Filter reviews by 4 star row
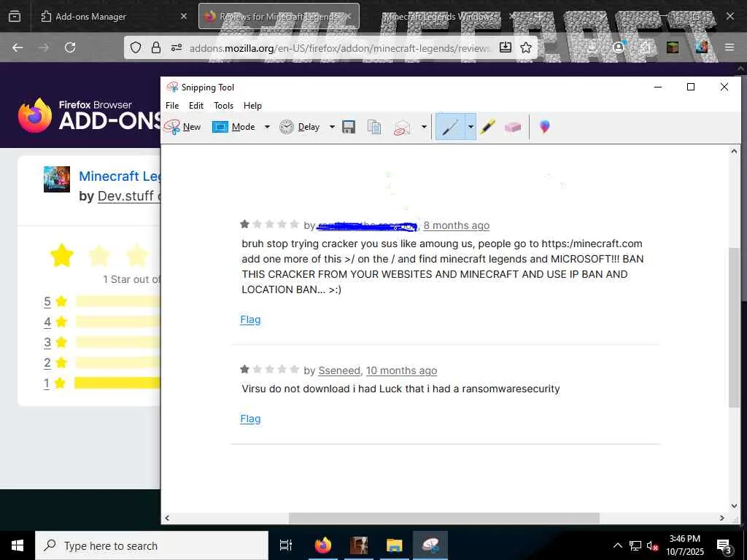Image resolution: width=747 pixels, height=560 pixels. point(102,322)
